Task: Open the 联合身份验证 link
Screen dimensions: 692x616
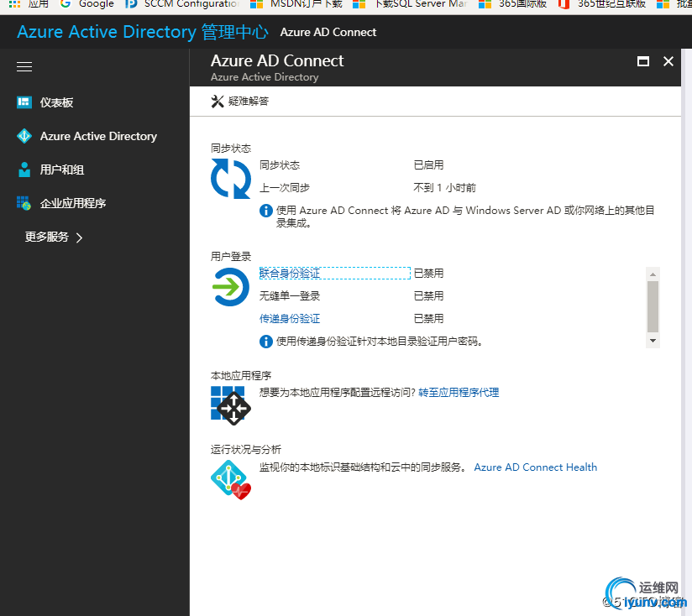Action: tap(290, 273)
